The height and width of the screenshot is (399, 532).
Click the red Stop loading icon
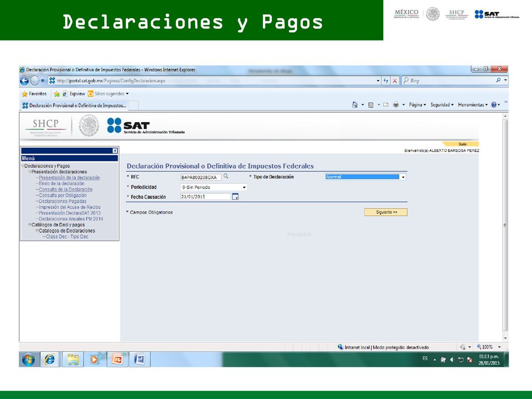(395, 81)
